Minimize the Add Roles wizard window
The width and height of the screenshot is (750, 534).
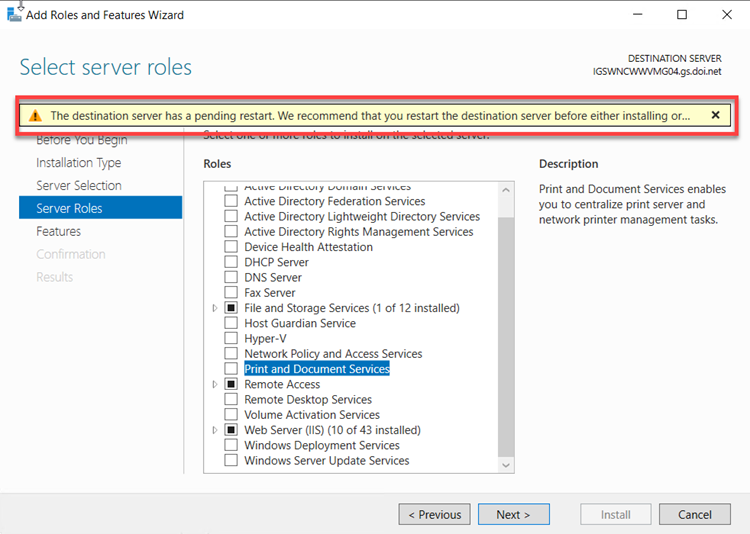click(x=636, y=15)
